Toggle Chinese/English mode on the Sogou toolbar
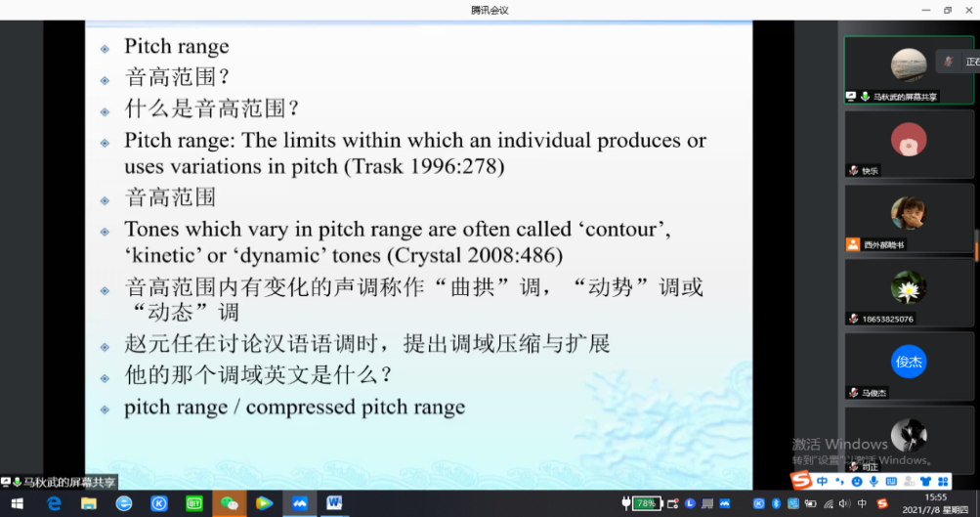Screen dimensions: 980x517 [x=823, y=481]
